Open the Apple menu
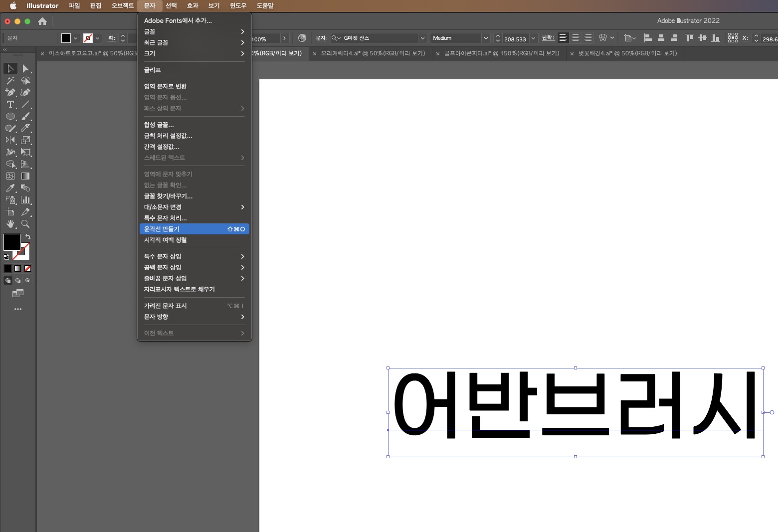Viewport: 778px width, 532px height. coord(13,5)
